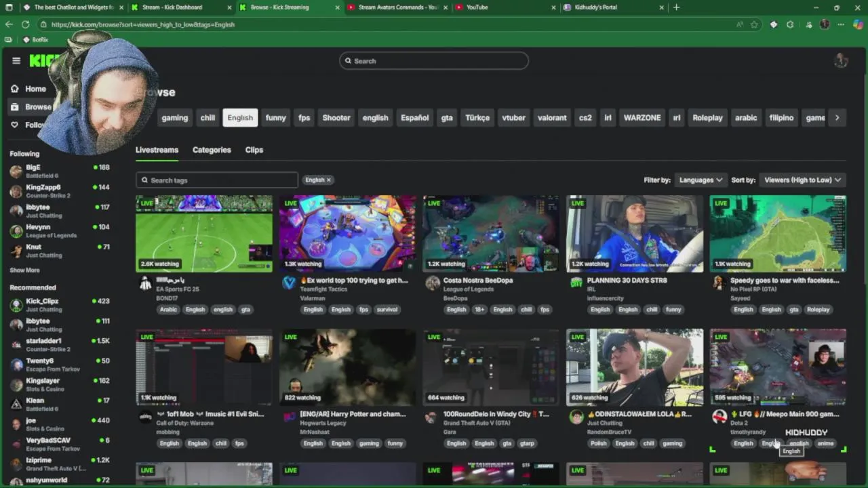Screen dimensions: 868x488
Task: Open Kingslayer avatar in Recommended
Action: click(x=16, y=384)
